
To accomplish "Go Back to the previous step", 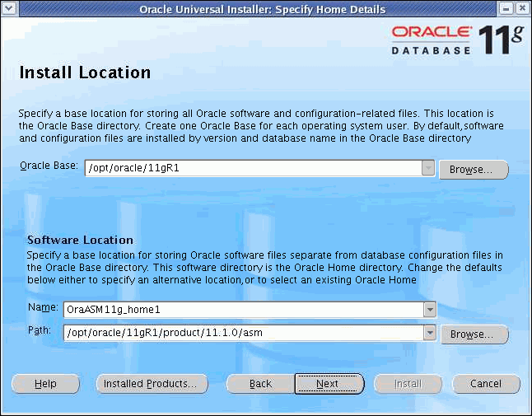I will click(x=260, y=384).
